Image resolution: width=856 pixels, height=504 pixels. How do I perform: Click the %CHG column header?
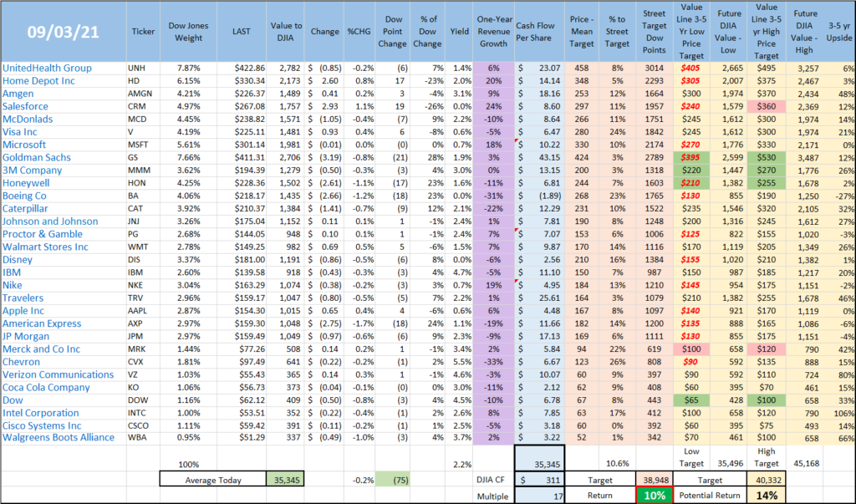pos(359,32)
